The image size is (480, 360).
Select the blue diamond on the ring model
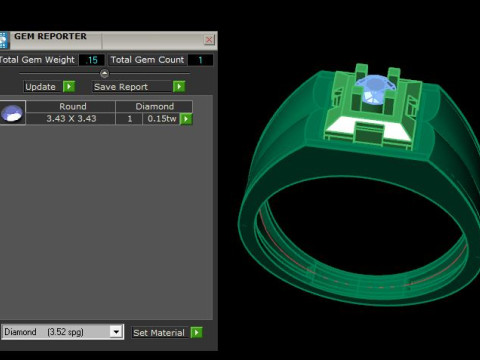pyautogui.click(x=375, y=88)
